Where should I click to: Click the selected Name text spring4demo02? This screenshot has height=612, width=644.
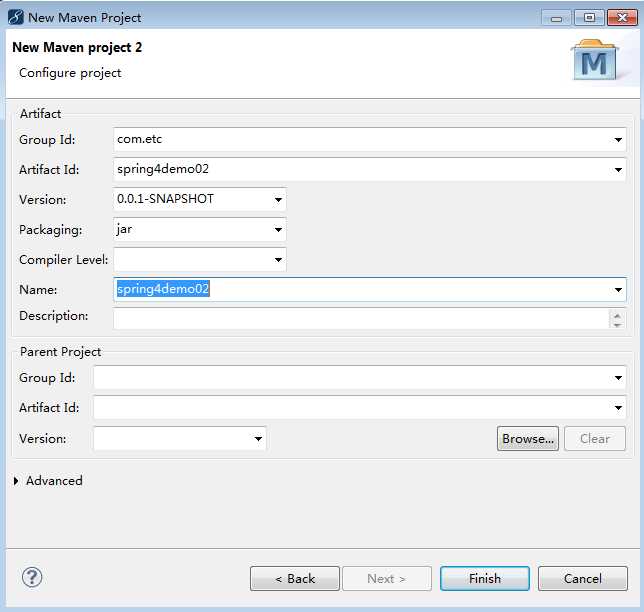(x=163, y=289)
